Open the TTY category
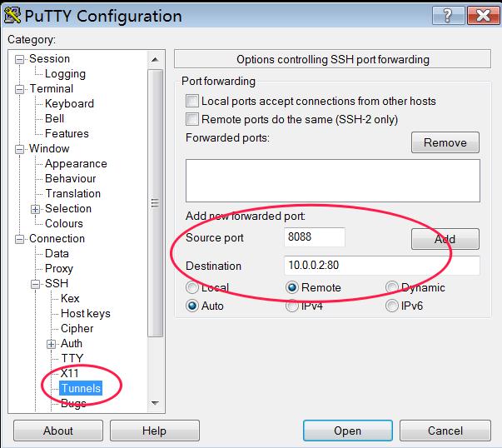Image resolution: width=502 pixels, height=448 pixels. pyautogui.click(x=72, y=358)
